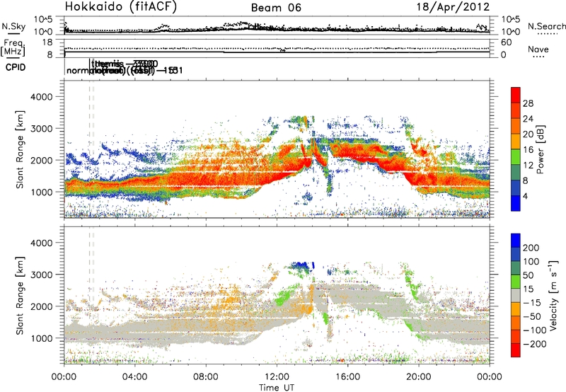Click the "-50" value on the Velocity scale
The image size is (566, 392).
[532, 316]
